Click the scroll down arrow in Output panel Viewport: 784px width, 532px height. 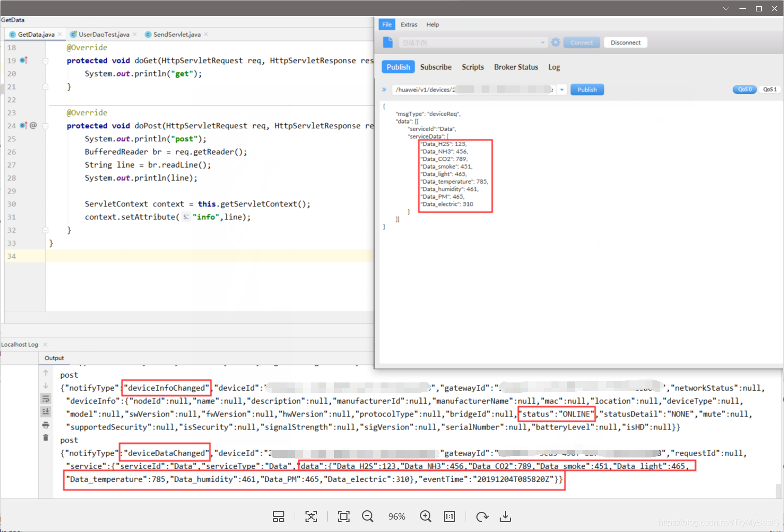tap(46, 386)
